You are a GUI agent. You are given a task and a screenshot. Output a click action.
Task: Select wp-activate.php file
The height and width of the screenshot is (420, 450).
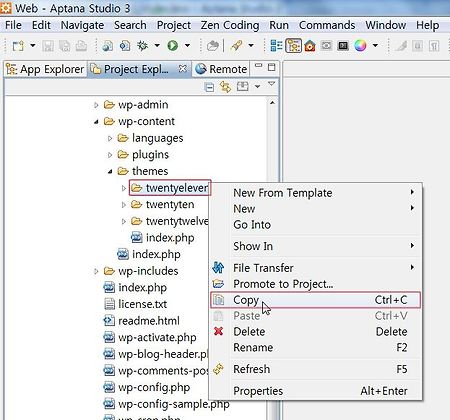(x=150, y=337)
